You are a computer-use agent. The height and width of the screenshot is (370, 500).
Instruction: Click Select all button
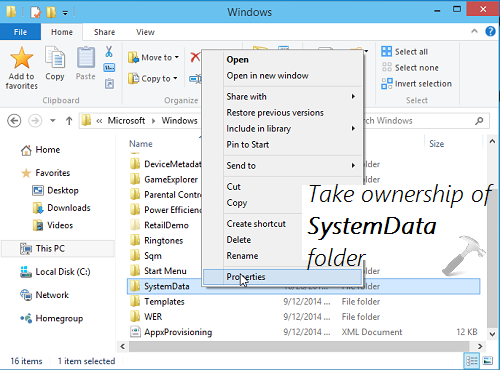[404, 52]
